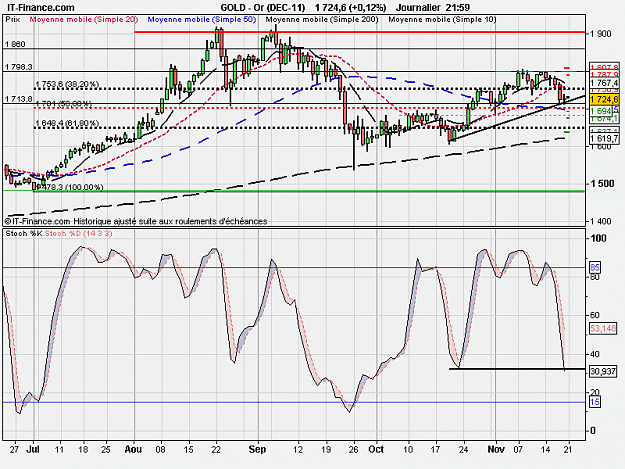
Task: Click the 27 date label on time axis
Action: [14, 449]
